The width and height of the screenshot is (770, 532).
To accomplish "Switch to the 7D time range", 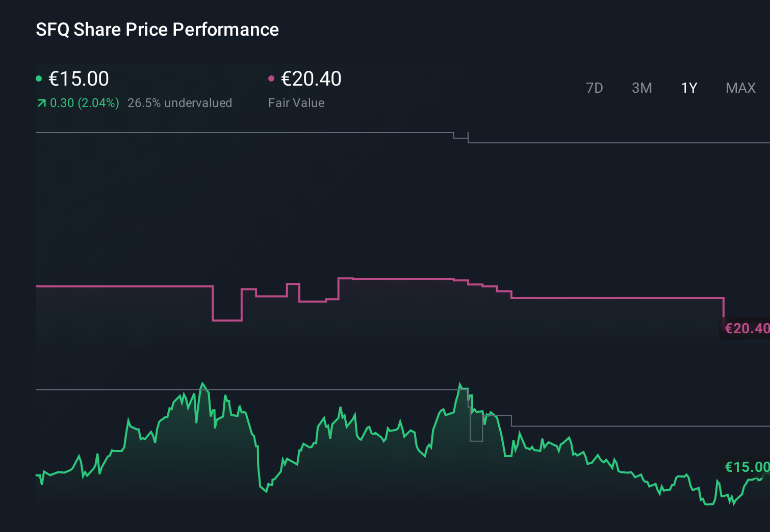I will (x=594, y=88).
